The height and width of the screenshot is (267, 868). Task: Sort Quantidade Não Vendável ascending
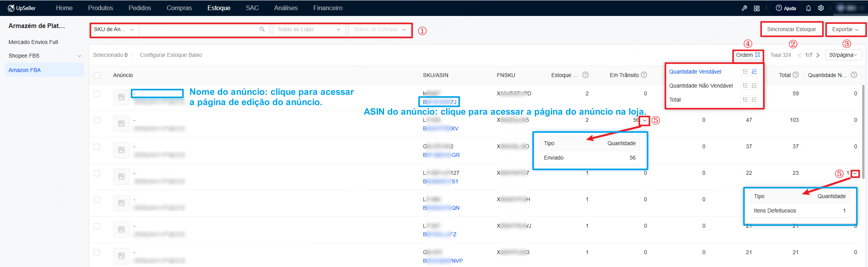click(x=745, y=86)
